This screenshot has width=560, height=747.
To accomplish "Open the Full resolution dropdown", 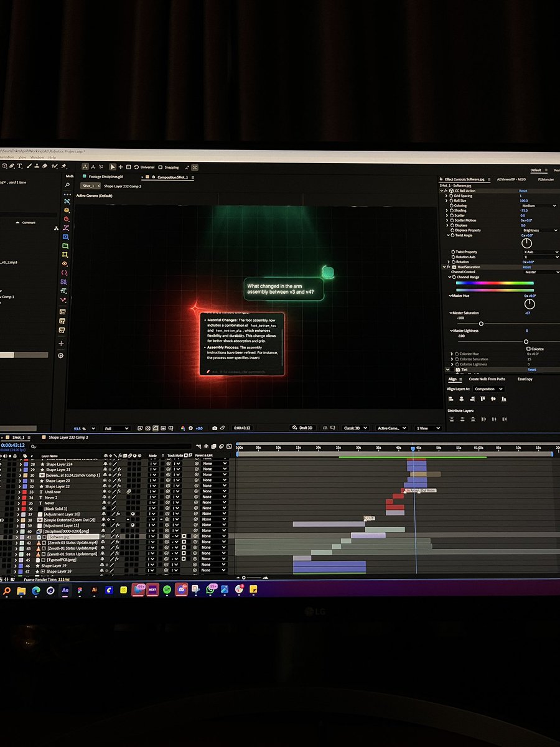I will [117, 428].
